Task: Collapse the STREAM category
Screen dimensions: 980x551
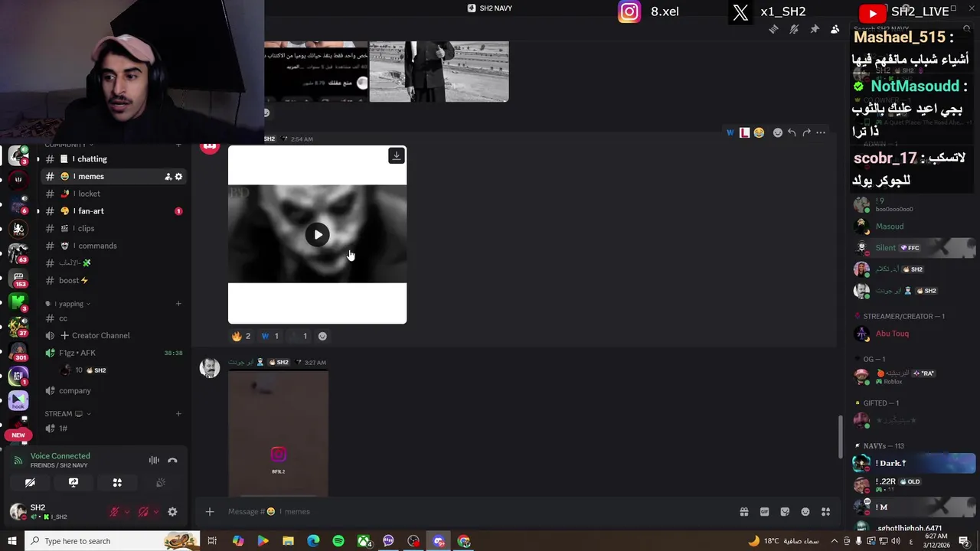Action: coord(67,414)
